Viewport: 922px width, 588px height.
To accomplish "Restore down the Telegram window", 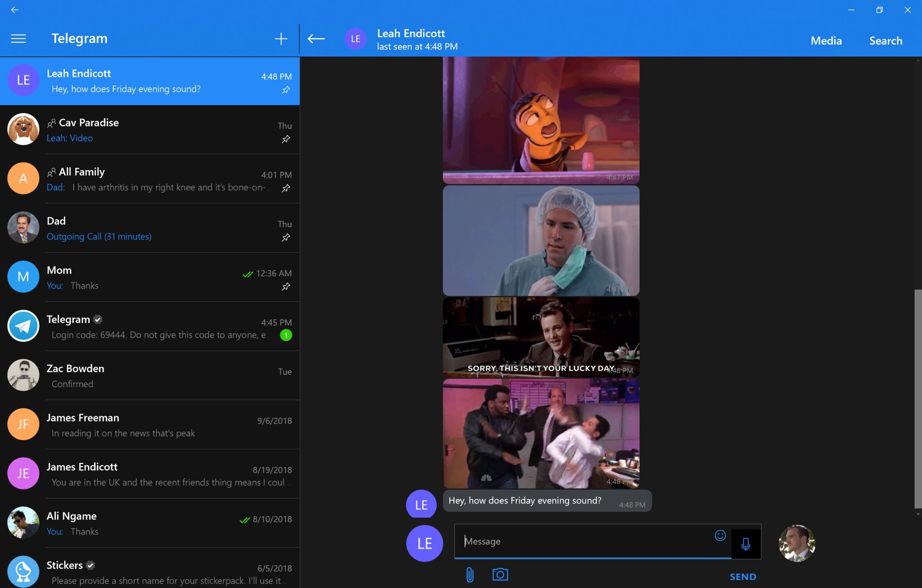I will (879, 9).
